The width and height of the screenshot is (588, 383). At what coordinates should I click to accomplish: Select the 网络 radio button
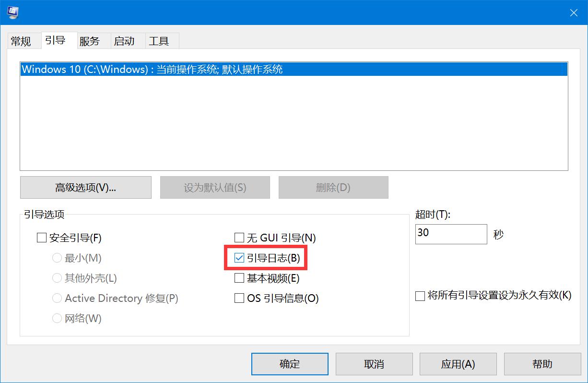[x=57, y=318]
